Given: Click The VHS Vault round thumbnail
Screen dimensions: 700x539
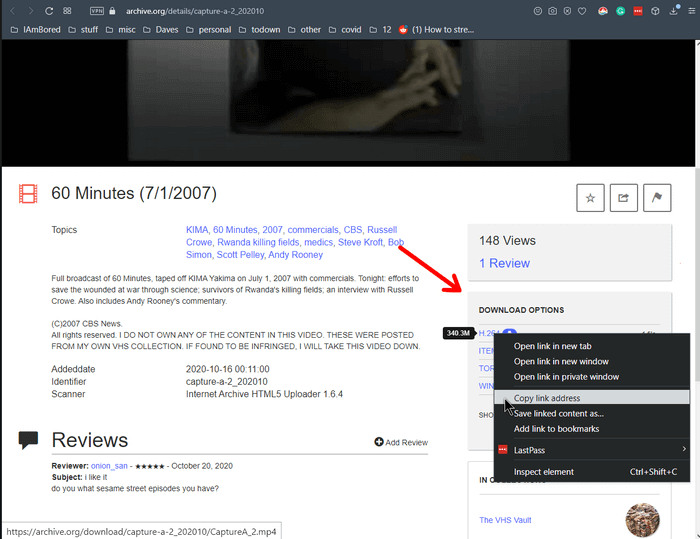Looking at the screenshot, I should 642,520.
